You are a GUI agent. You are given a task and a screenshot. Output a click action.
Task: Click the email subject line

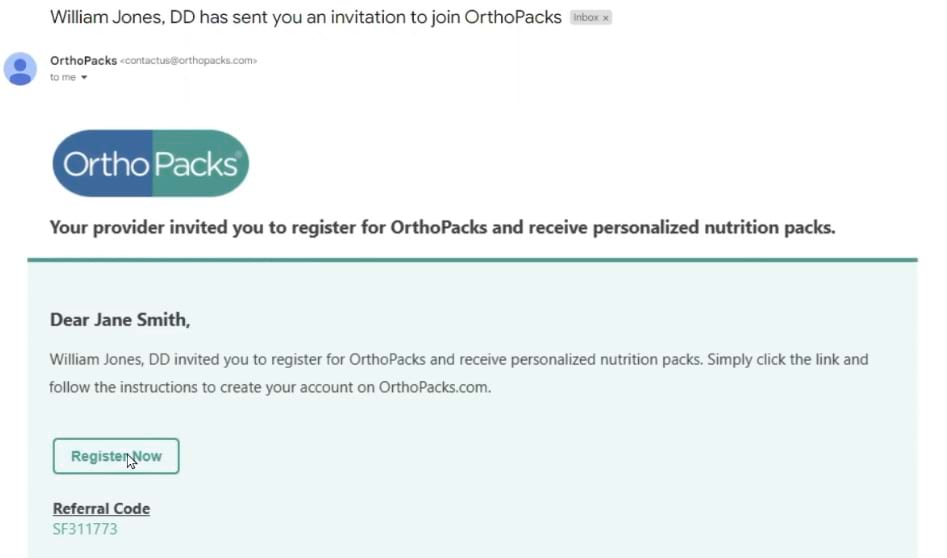click(x=305, y=17)
